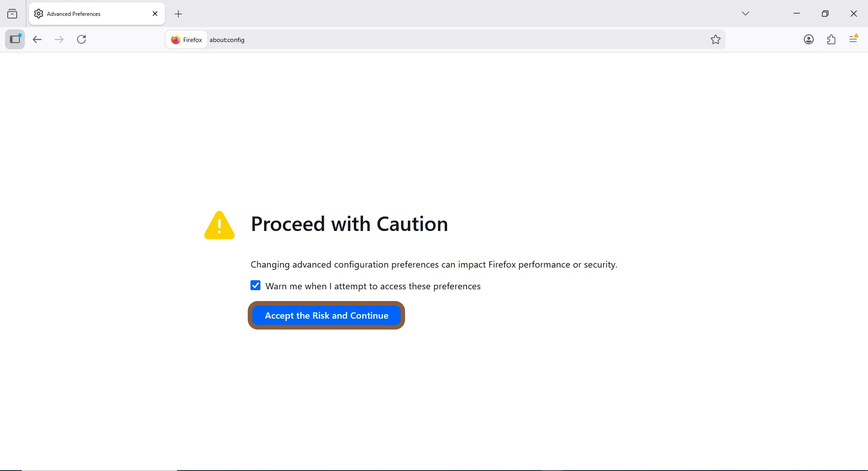Expand the list all tabs dropdown
This screenshot has height=471, width=868.
coord(745,14)
